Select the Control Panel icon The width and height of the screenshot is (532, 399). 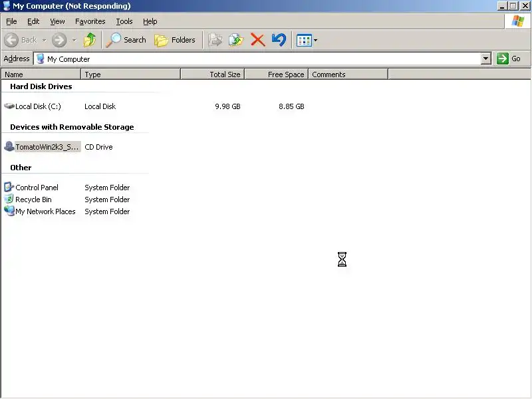[x=9, y=187]
